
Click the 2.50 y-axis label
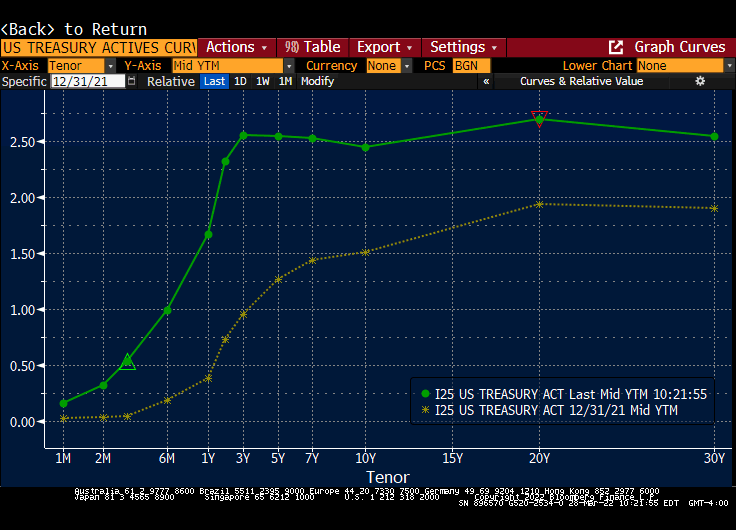[x=23, y=142]
